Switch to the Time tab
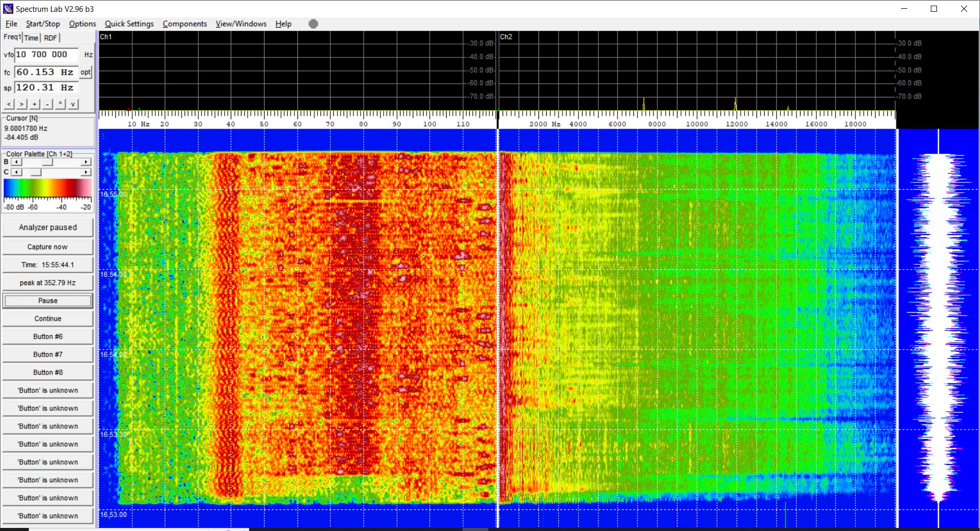Viewport: 980px width, 531px height. (x=31, y=38)
